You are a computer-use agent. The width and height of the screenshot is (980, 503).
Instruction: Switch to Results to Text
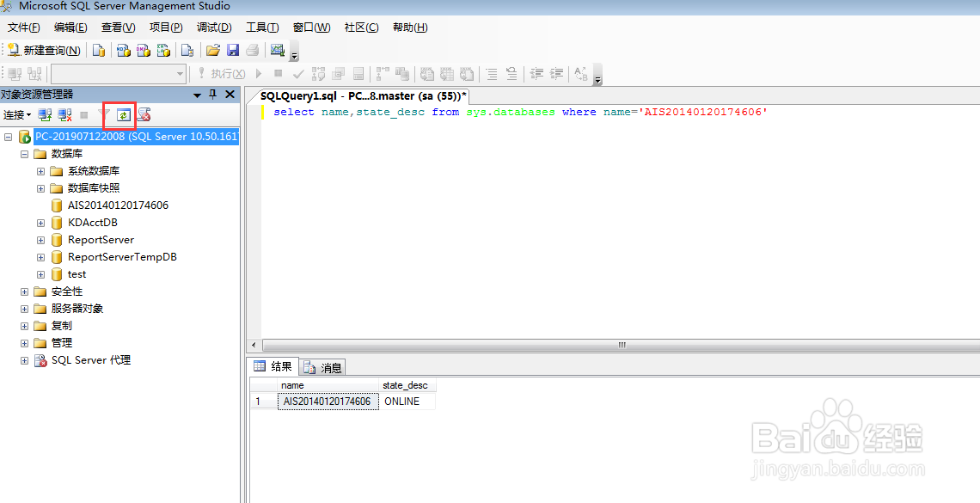pos(427,74)
